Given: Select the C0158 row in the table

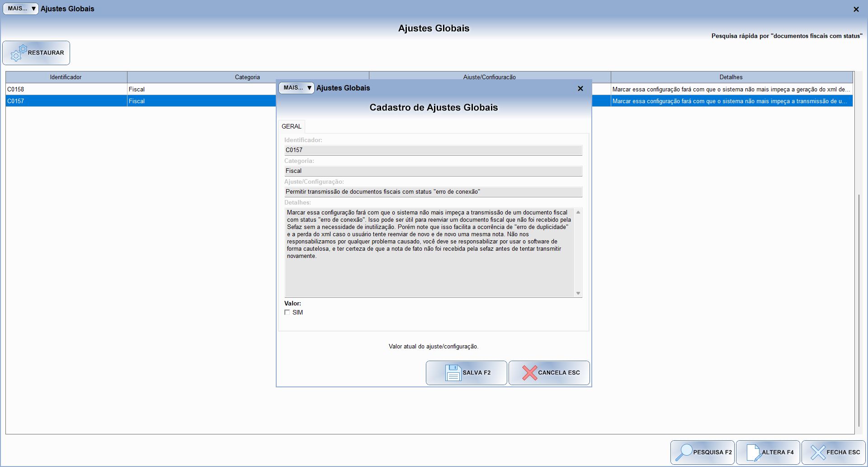Looking at the screenshot, I should point(66,89).
